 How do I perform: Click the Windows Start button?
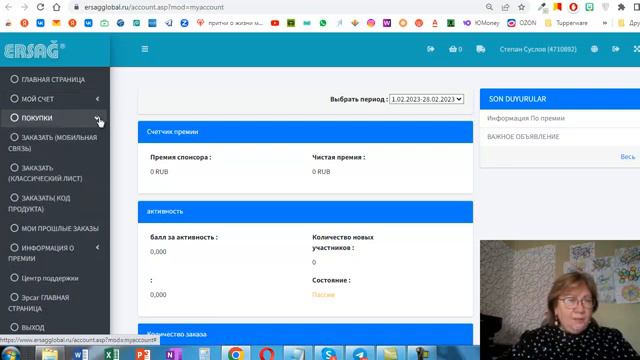pyautogui.click(x=11, y=353)
